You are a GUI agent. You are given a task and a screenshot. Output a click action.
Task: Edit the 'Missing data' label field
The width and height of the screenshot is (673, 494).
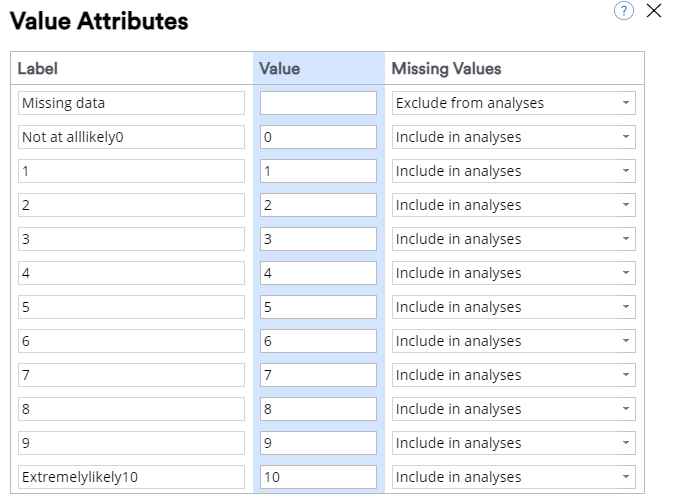pyautogui.click(x=131, y=103)
